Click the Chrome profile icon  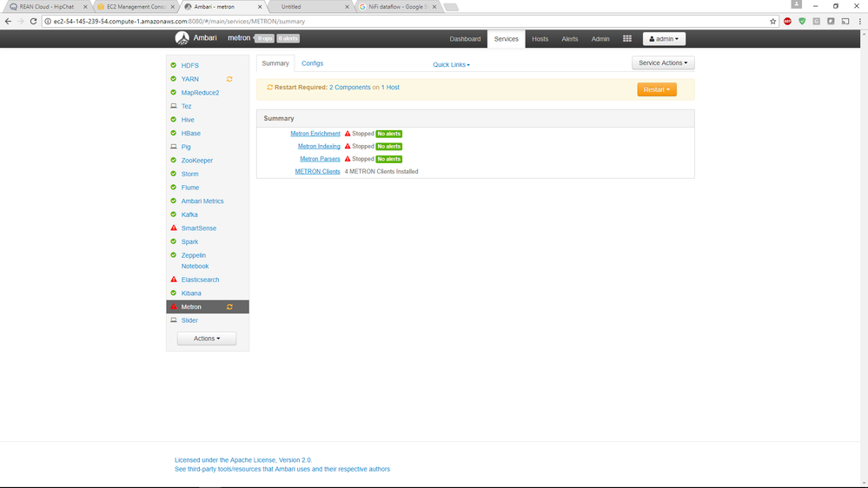pos(796,4)
